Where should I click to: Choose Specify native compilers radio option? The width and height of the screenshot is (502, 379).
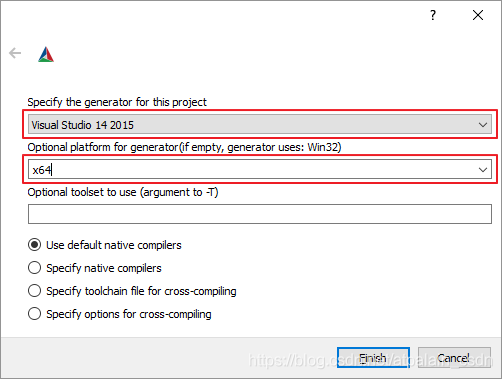34,268
